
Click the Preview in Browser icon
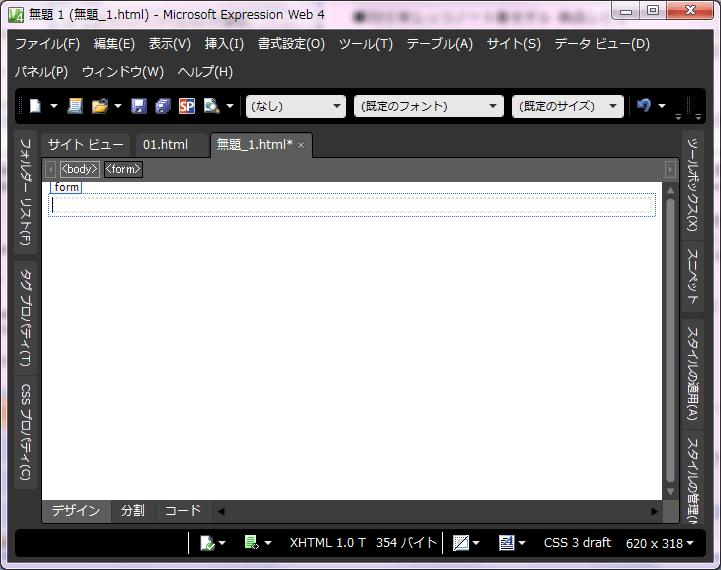(212, 106)
